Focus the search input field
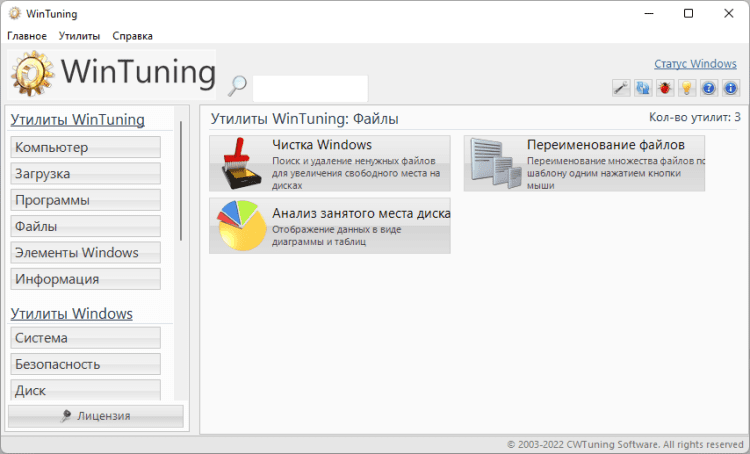 pos(310,89)
